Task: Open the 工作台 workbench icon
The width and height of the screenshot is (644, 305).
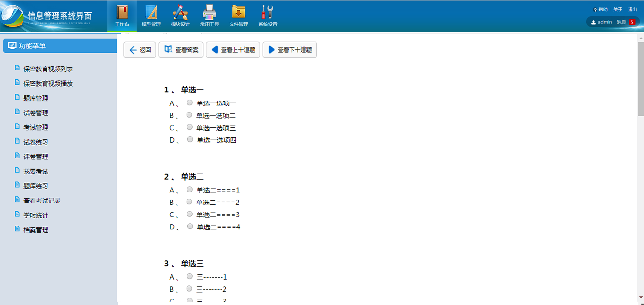Action: (x=122, y=12)
